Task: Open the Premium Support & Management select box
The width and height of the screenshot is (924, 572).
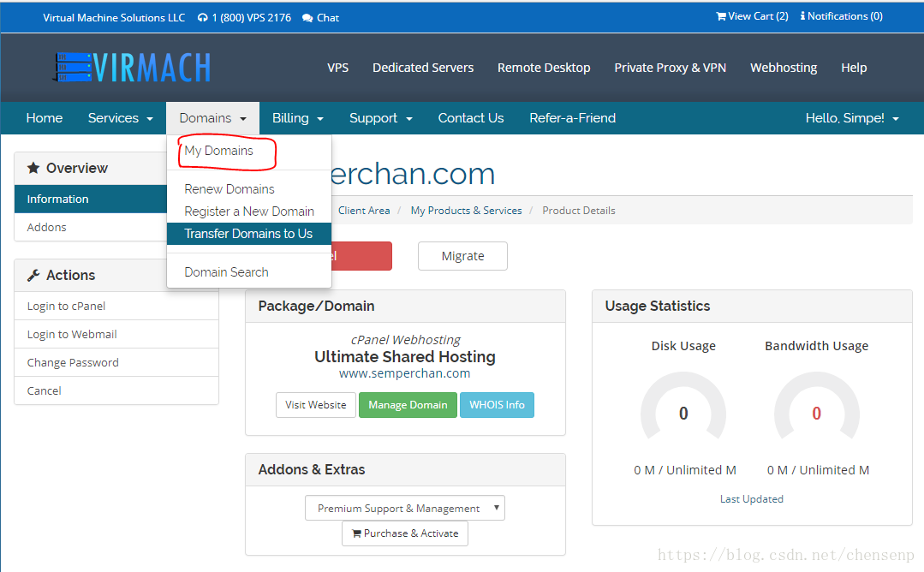Action: pos(405,508)
